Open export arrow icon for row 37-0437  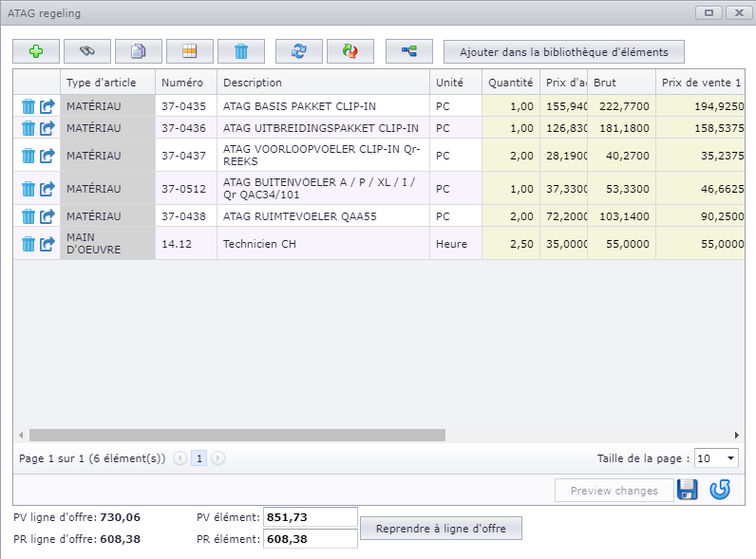point(47,156)
